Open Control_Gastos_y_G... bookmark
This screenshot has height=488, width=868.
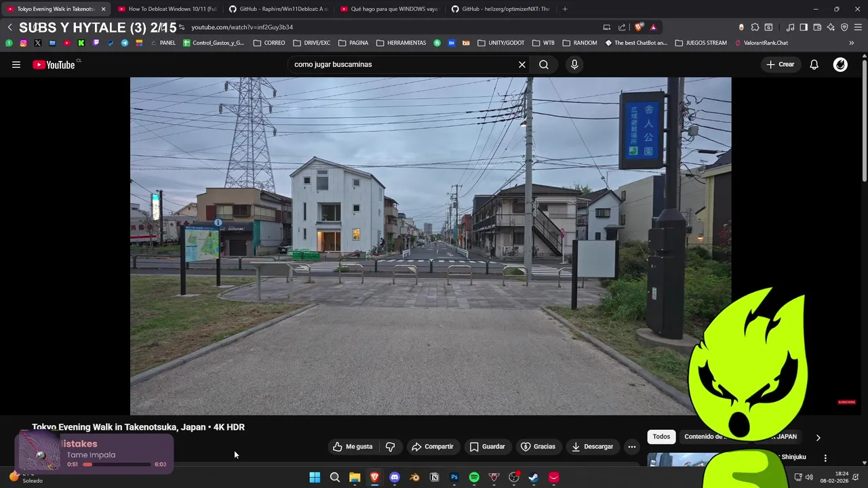(214, 43)
